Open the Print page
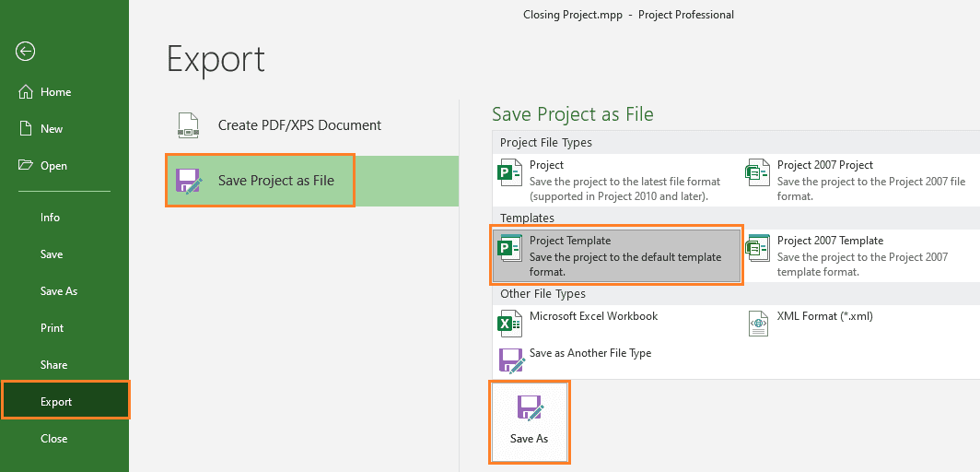 [64, 328]
